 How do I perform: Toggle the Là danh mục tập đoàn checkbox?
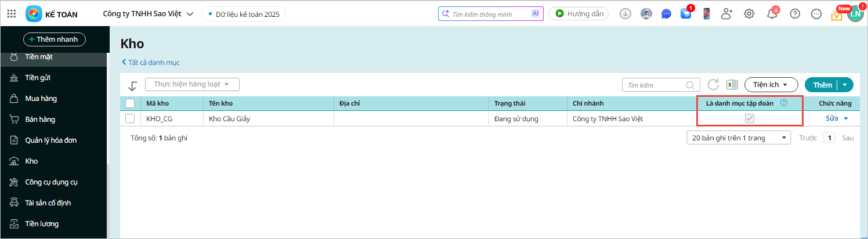point(750,119)
